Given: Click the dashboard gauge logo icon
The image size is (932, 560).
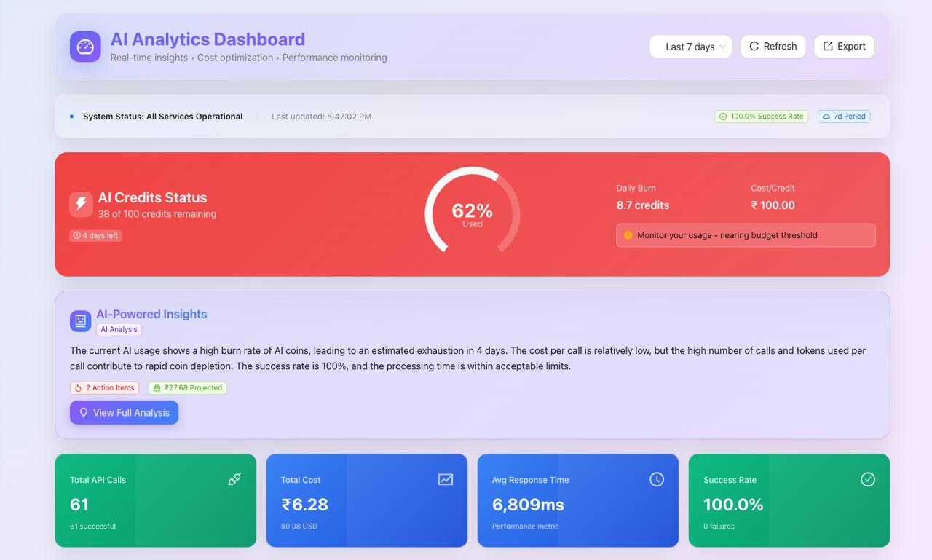Looking at the screenshot, I should [85, 47].
